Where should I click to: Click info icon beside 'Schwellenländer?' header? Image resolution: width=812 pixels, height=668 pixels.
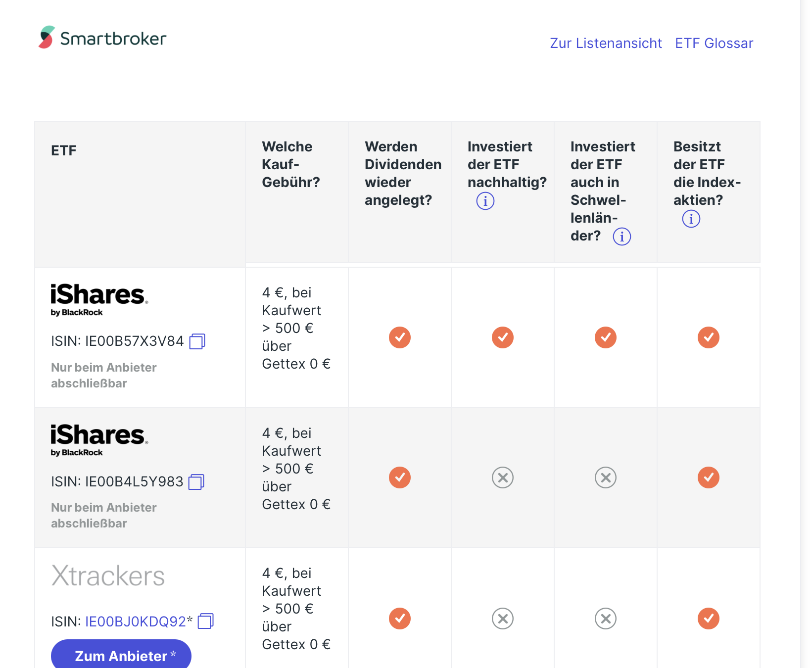(621, 237)
